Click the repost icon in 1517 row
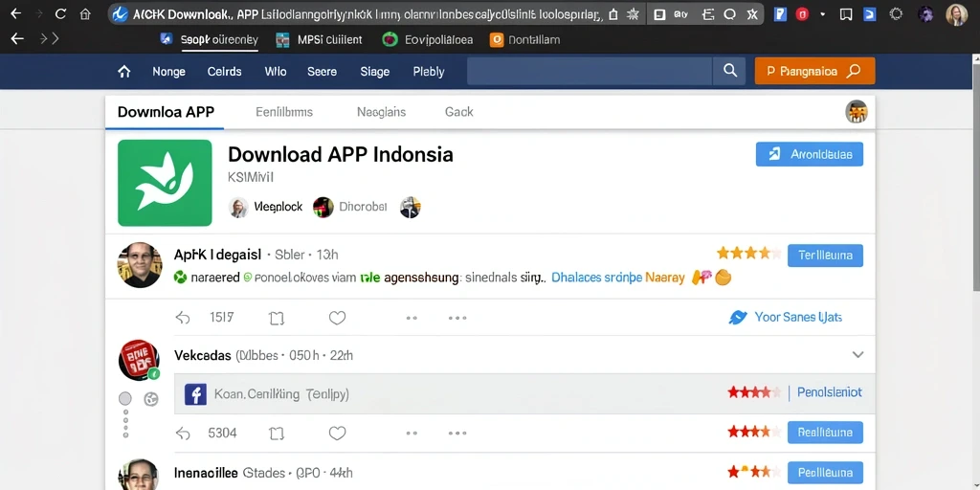Screen dimensions: 980x490 (x=277, y=318)
